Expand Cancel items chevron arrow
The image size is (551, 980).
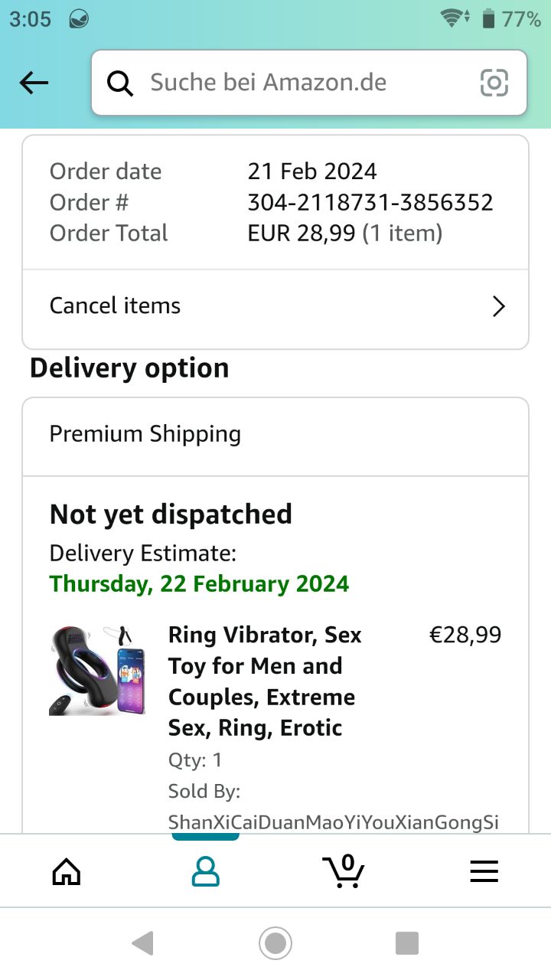tap(499, 306)
